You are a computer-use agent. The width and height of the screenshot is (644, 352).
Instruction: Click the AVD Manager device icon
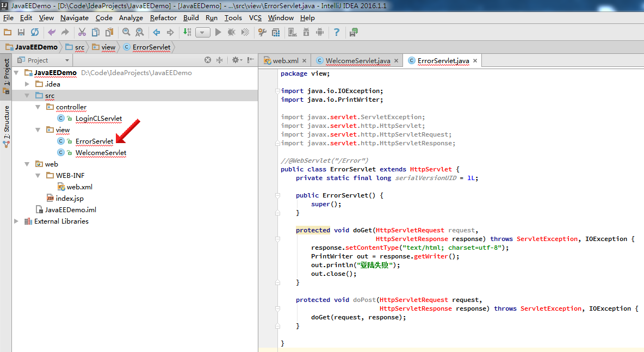point(293,32)
